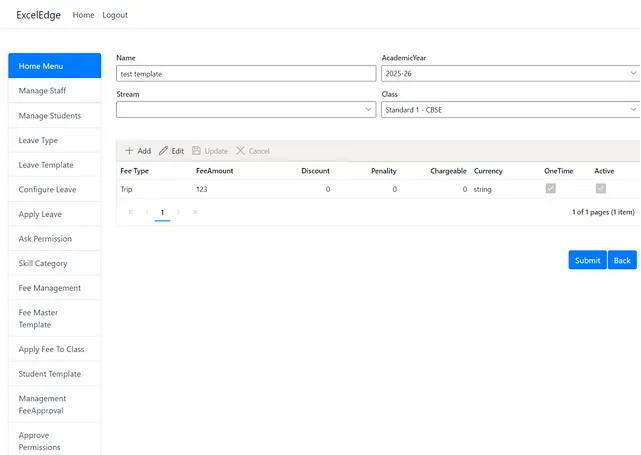Open Configure Leave menu item
641x455 pixels.
55,190
